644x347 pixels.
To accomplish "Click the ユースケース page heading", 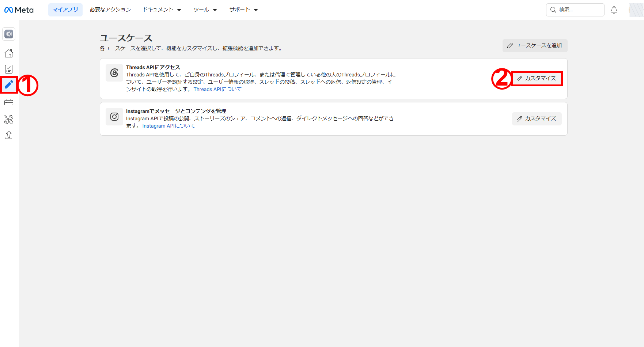I will tap(126, 38).
